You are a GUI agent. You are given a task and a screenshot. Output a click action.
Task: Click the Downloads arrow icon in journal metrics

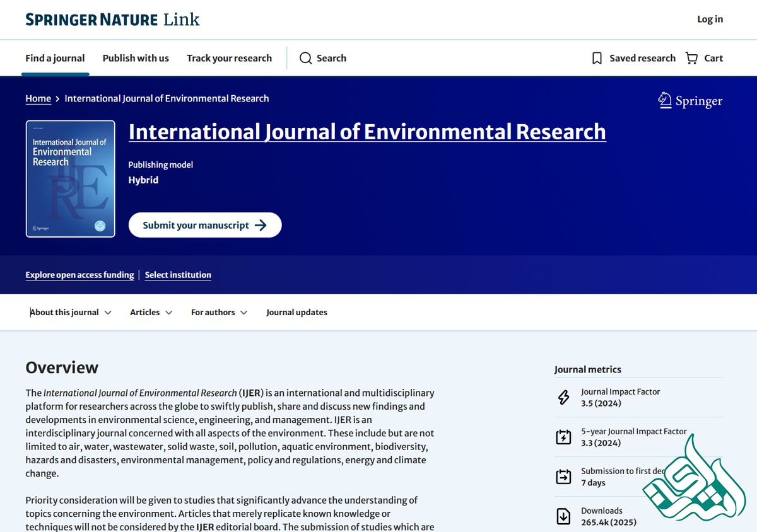pyautogui.click(x=563, y=516)
